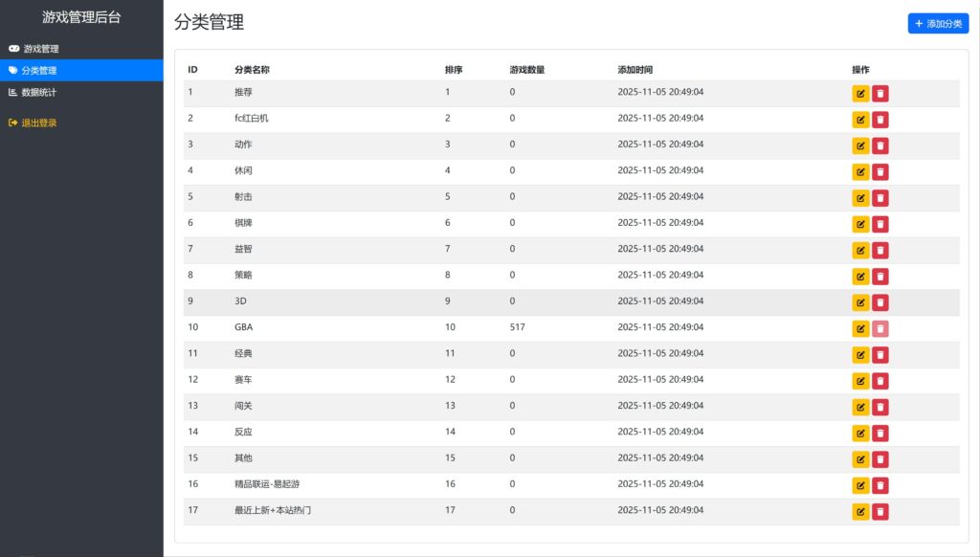Delete the 其他 category

[880, 458]
